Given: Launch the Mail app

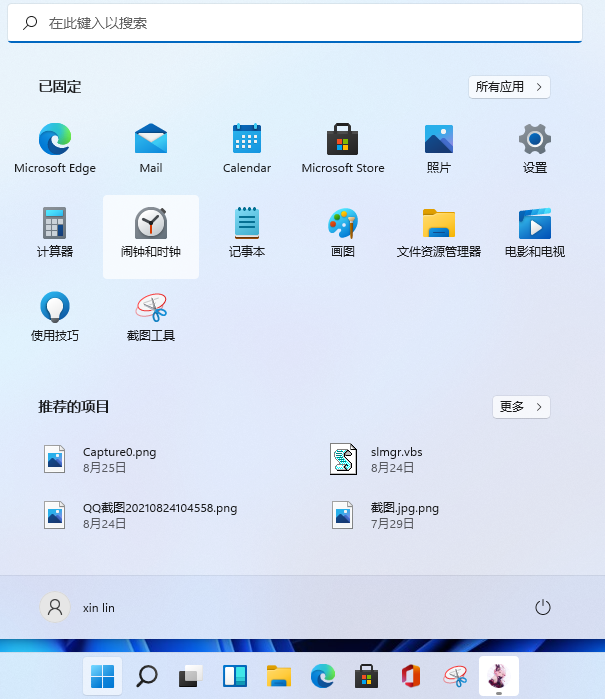Looking at the screenshot, I should coord(151,148).
